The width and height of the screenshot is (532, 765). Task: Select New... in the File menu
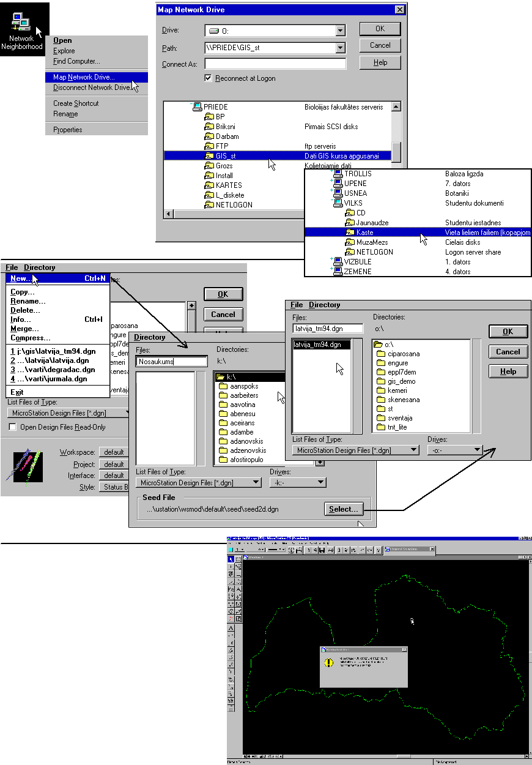21,278
